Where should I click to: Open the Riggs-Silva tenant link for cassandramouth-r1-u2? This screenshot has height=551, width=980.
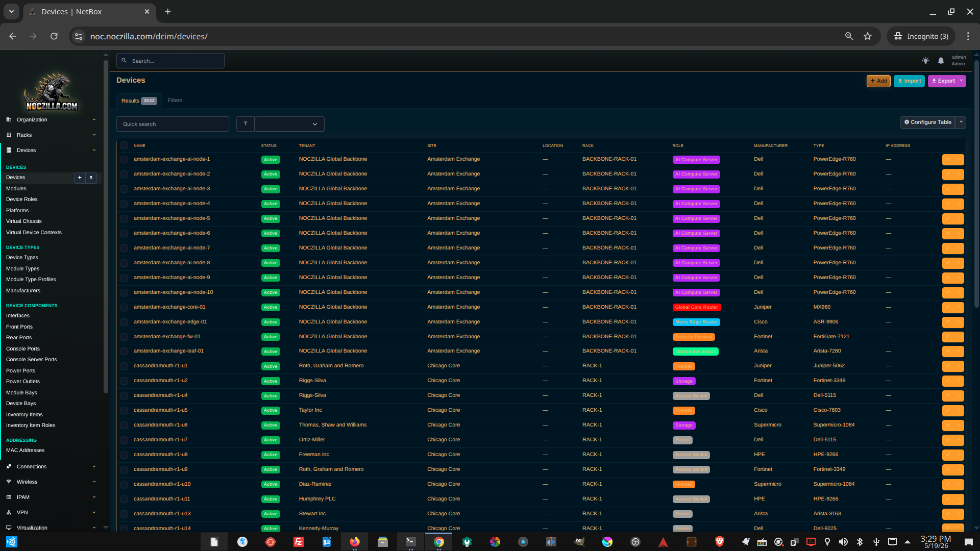[312, 381]
